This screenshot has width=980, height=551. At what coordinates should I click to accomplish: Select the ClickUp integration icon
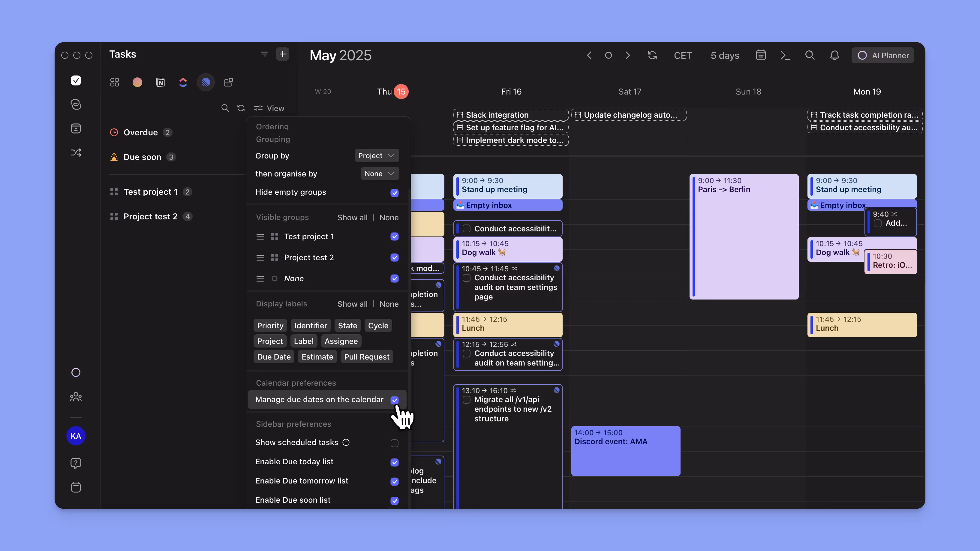183,82
